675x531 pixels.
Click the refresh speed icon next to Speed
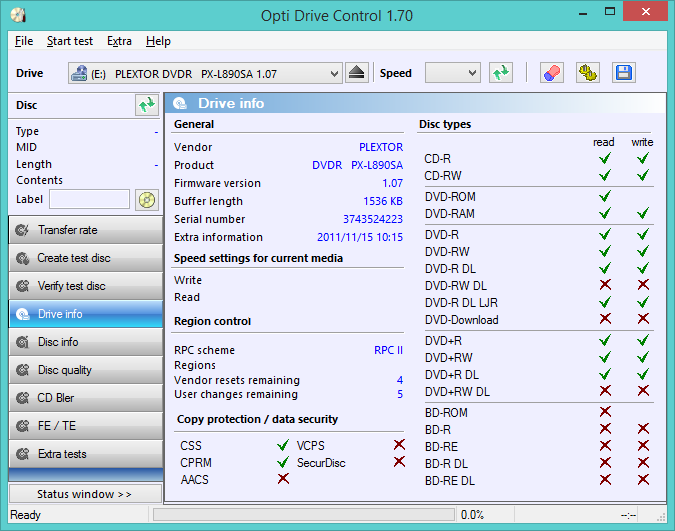[x=501, y=73]
